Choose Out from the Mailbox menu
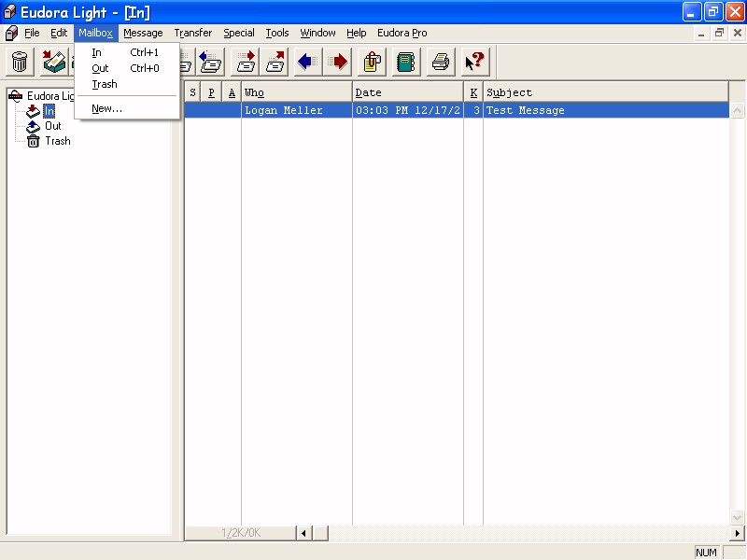The image size is (747, 560). [x=127, y=68]
